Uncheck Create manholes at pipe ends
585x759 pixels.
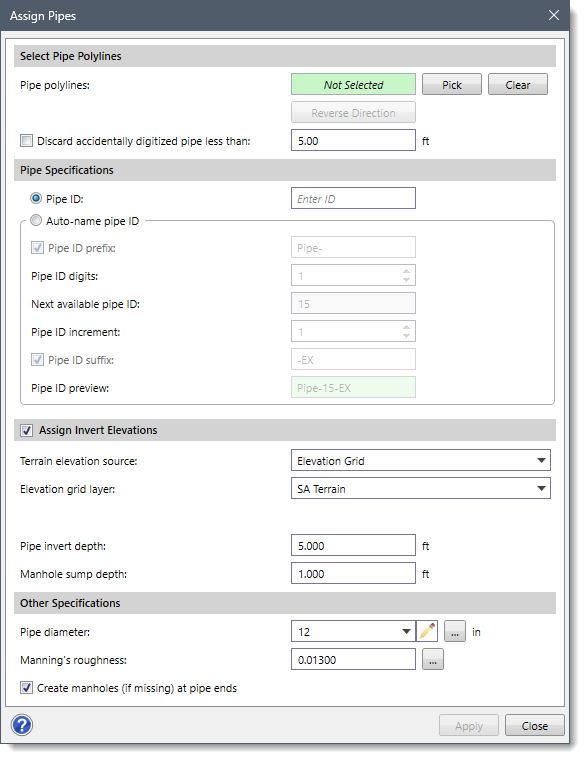click(x=26, y=688)
